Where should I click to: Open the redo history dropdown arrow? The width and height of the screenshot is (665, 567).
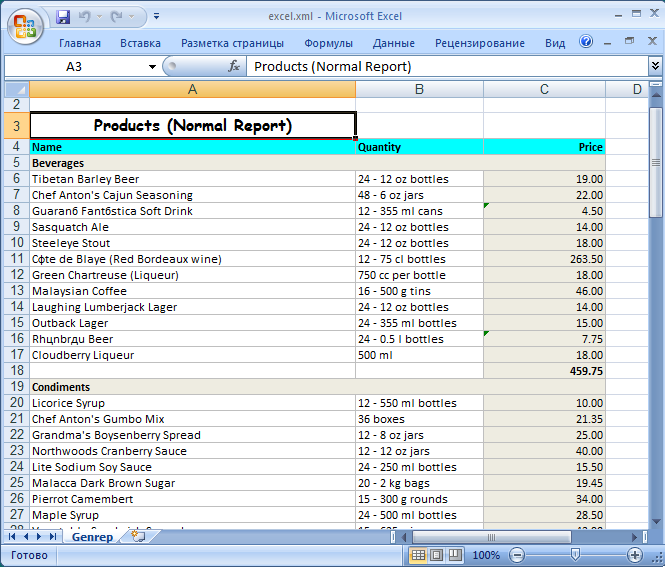131,17
